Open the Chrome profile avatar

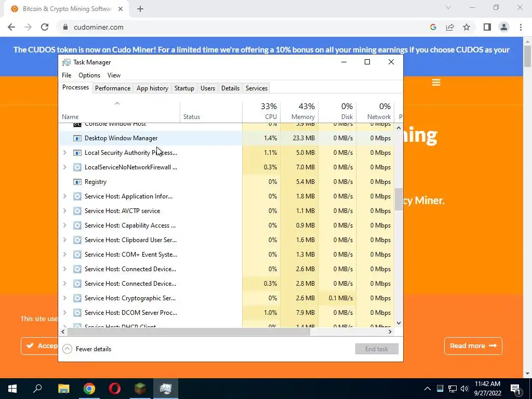(x=504, y=27)
